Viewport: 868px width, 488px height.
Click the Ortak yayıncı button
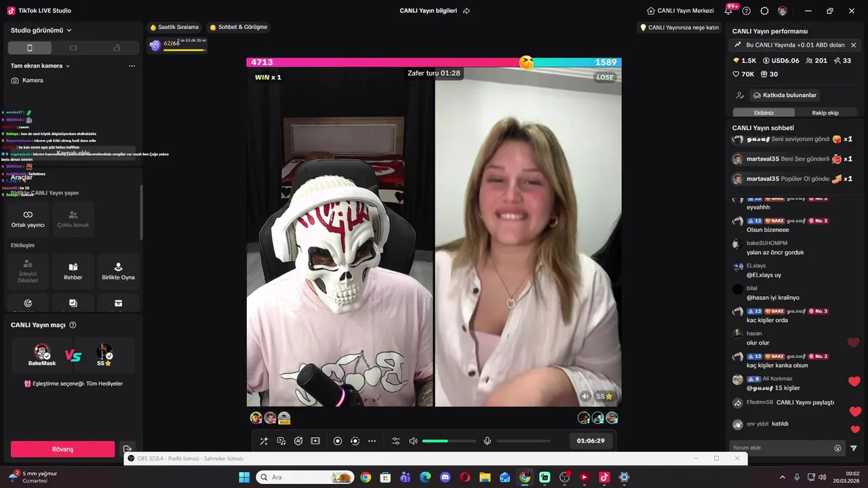[28, 219]
